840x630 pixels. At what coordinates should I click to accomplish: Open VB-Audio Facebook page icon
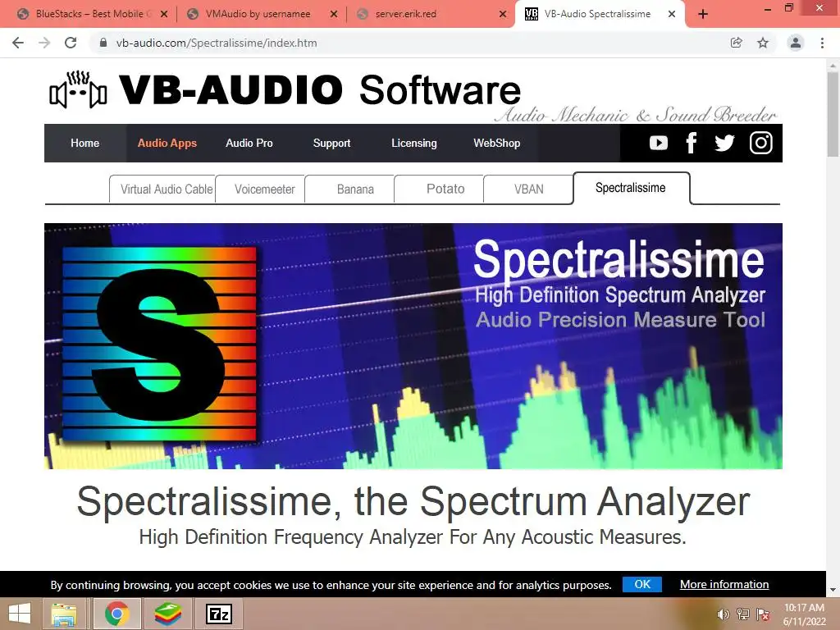click(x=691, y=143)
